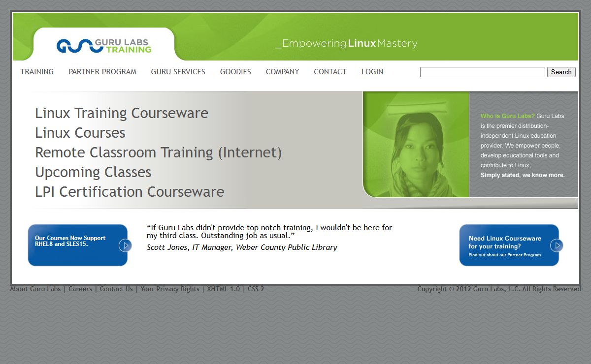Open Remote Classroom Training (Internet) link
Viewport: 591px width, 364px height.
click(x=159, y=152)
